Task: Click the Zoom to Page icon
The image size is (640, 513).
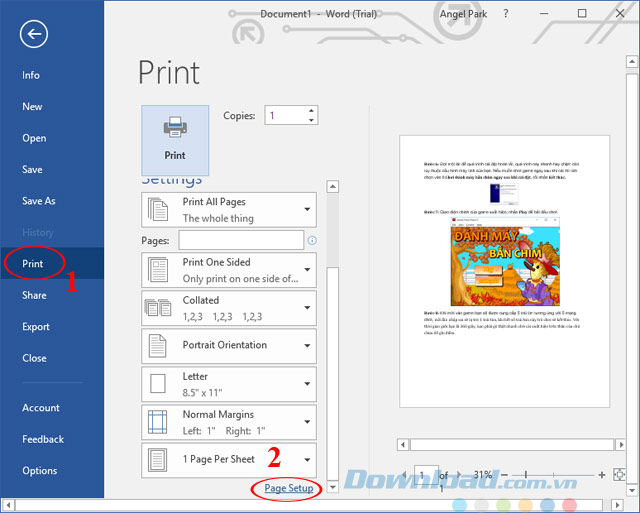Action: (620, 475)
